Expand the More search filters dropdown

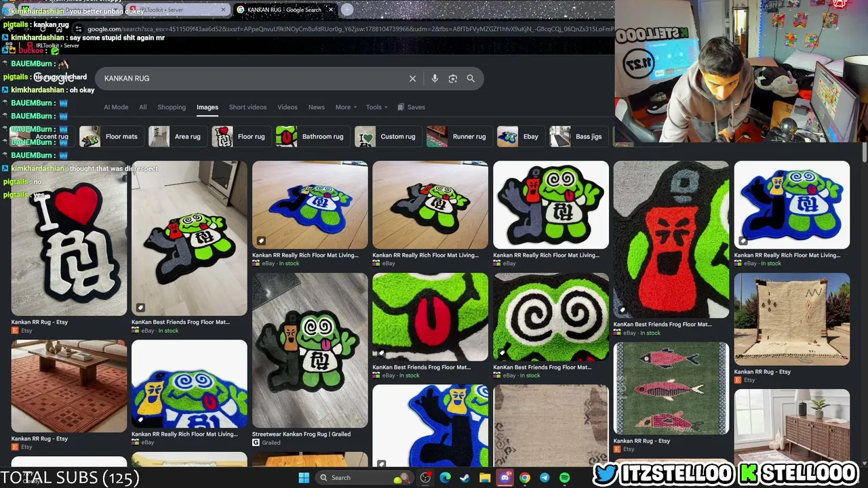[x=346, y=107]
